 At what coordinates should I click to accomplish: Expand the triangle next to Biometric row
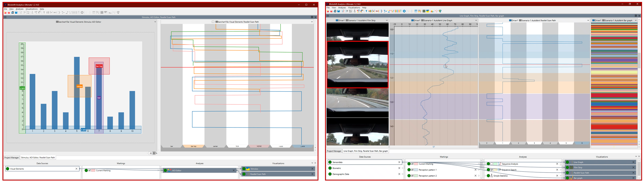403,168
